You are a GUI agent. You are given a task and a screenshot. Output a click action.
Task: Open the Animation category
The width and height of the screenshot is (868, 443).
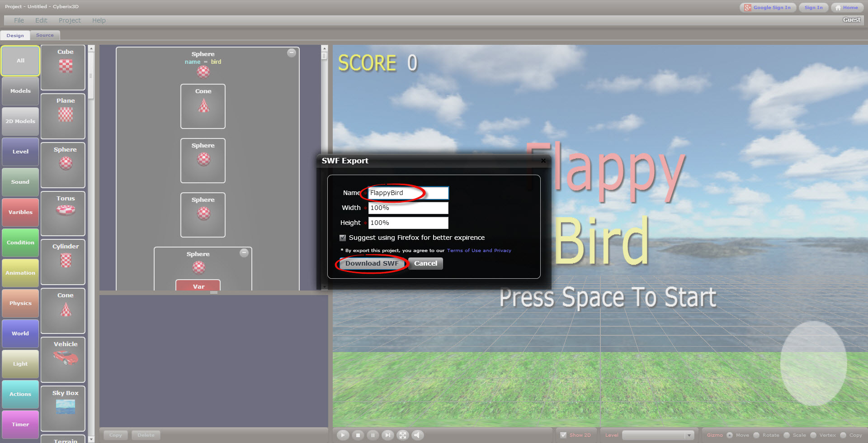(x=20, y=273)
